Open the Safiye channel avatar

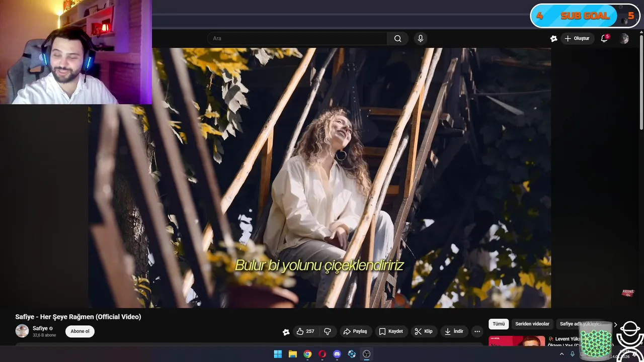(22, 331)
